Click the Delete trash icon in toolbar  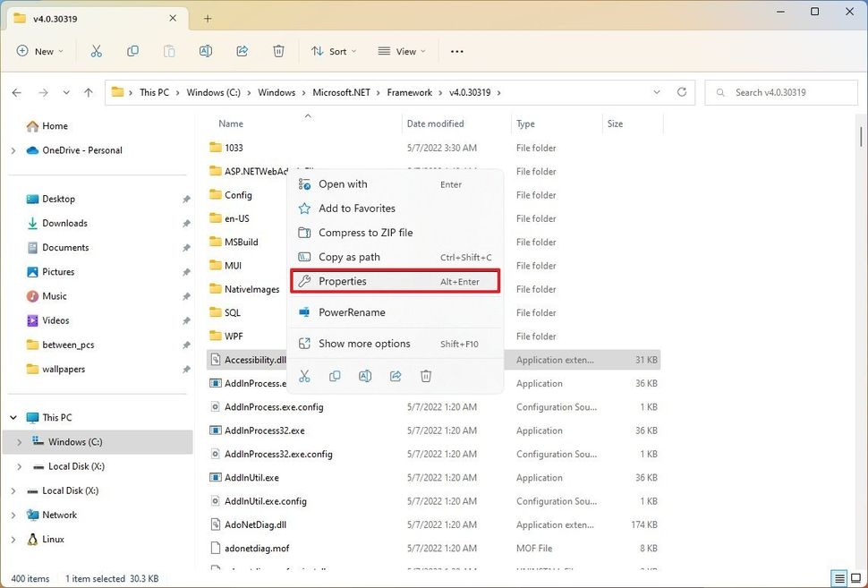278,51
